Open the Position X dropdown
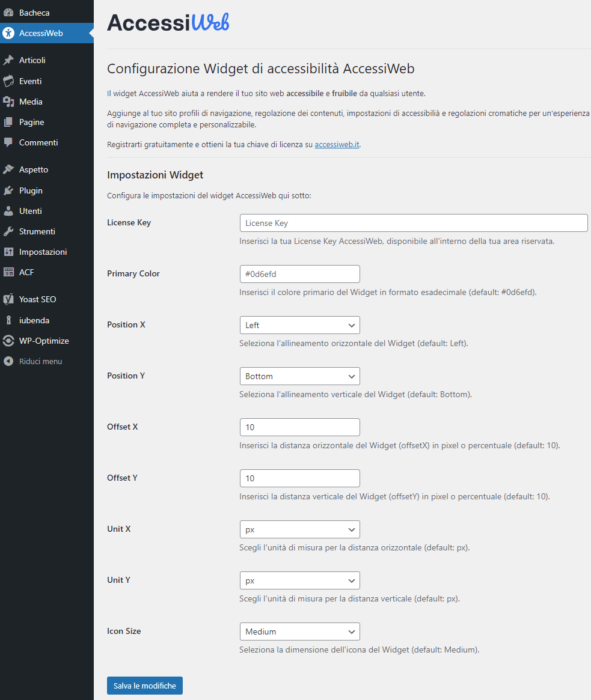 [299, 325]
